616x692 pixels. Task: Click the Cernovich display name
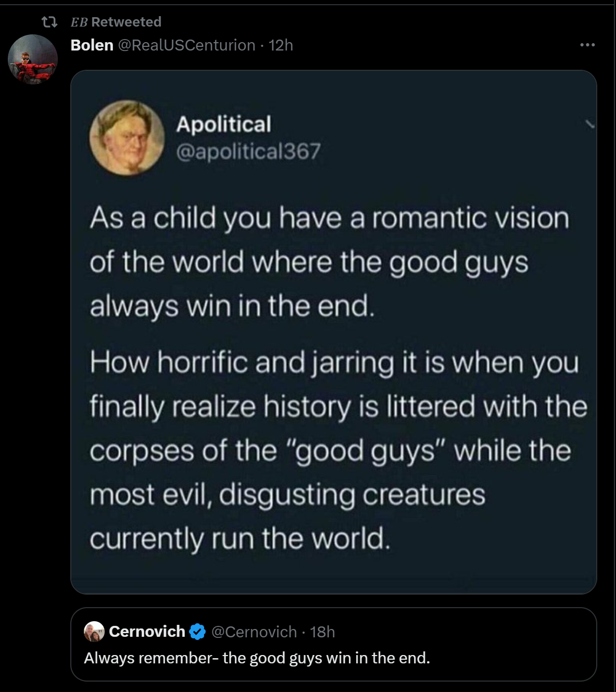click(x=147, y=632)
